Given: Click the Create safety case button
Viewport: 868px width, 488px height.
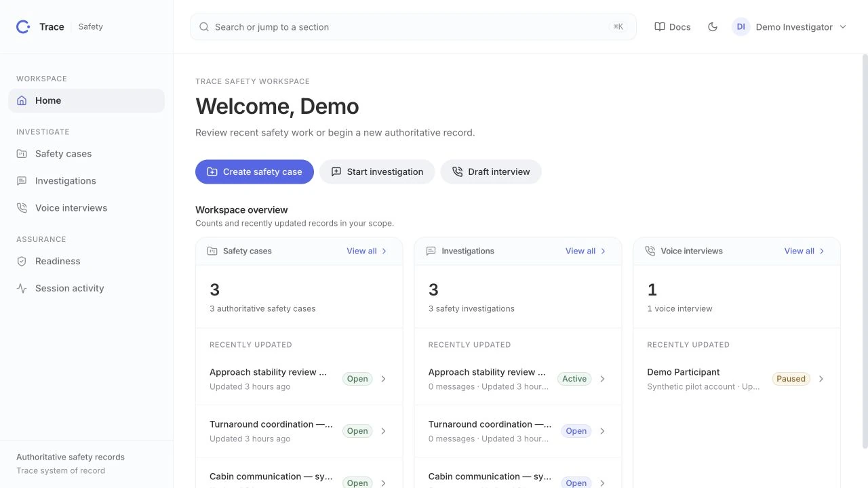Looking at the screenshot, I should click(254, 172).
